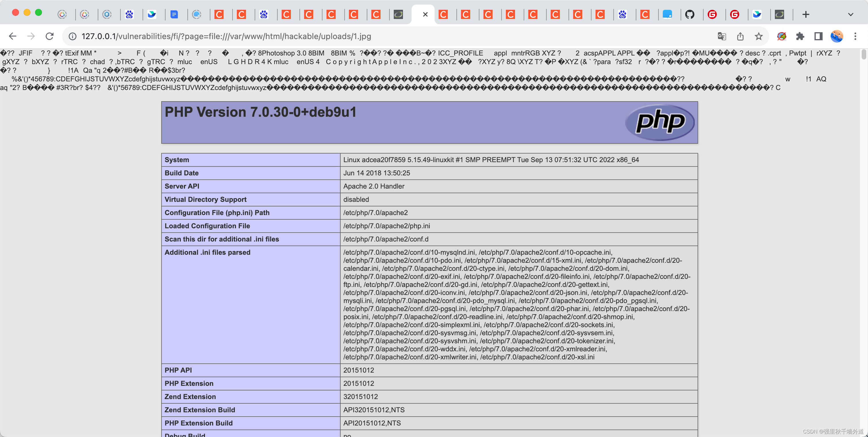The width and height of the screenshot is (868, 437).
Task: View site information icon in address bar
Action: pos(72,36)
